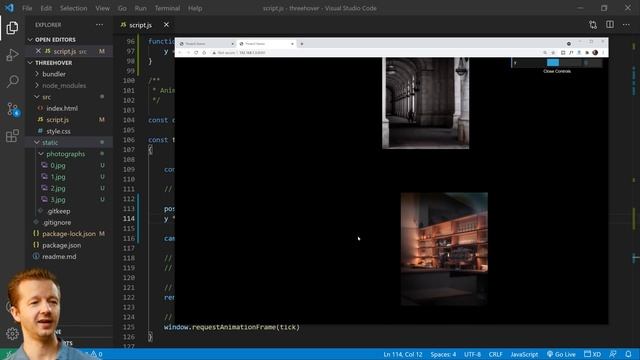Viewport: 640px width, 360px height.
Task: Open readme.md in explorer
Action: click(x=59, y=257)
